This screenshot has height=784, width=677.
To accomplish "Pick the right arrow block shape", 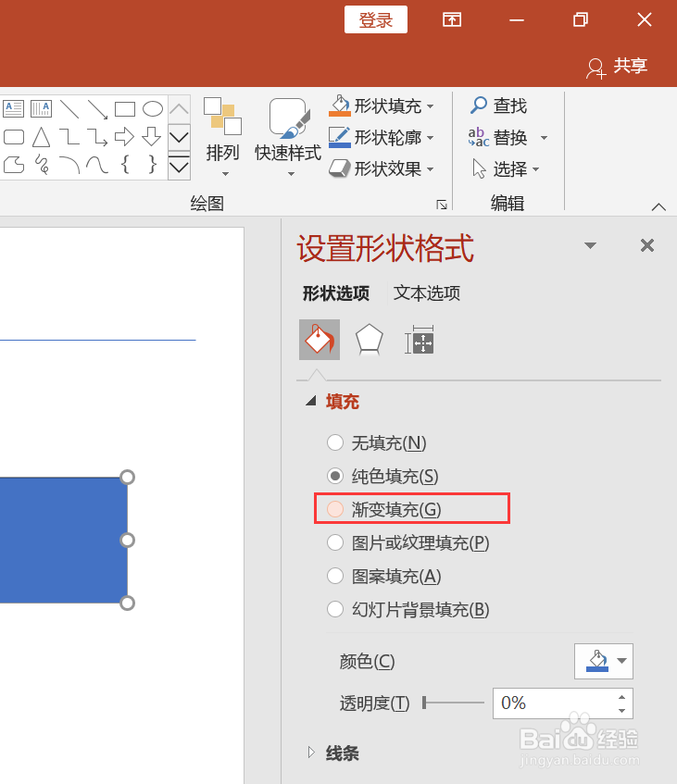I will click(x=125, y=136).
